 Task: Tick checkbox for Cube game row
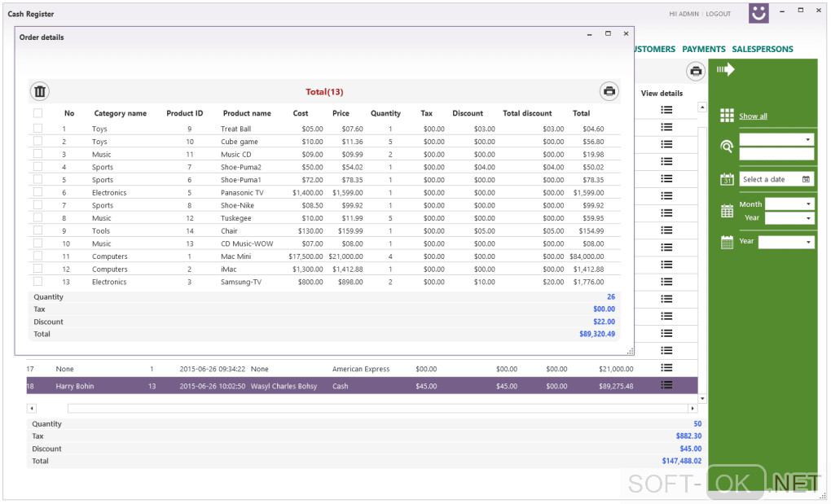click(37, 141)
